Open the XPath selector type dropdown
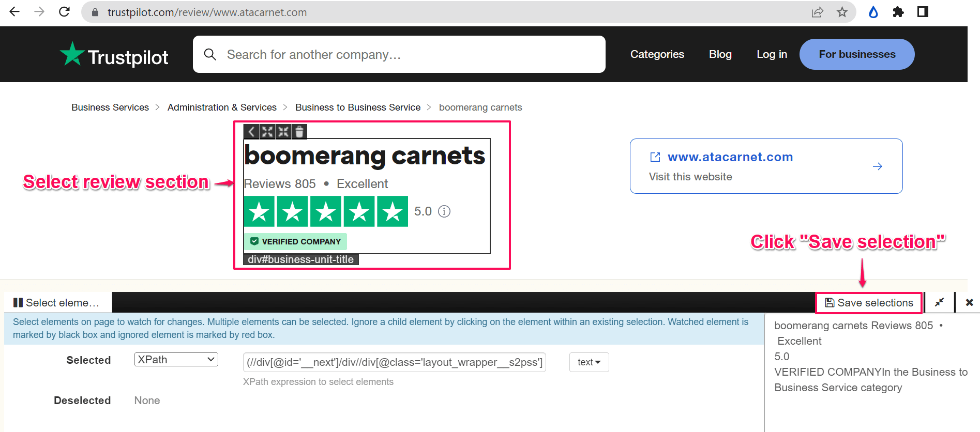 tap(176, 360)
